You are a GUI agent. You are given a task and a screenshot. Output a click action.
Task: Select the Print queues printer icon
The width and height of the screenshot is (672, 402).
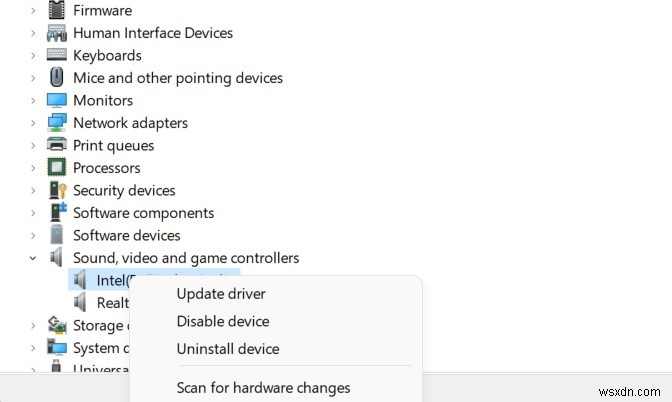[x=57, y=145]
